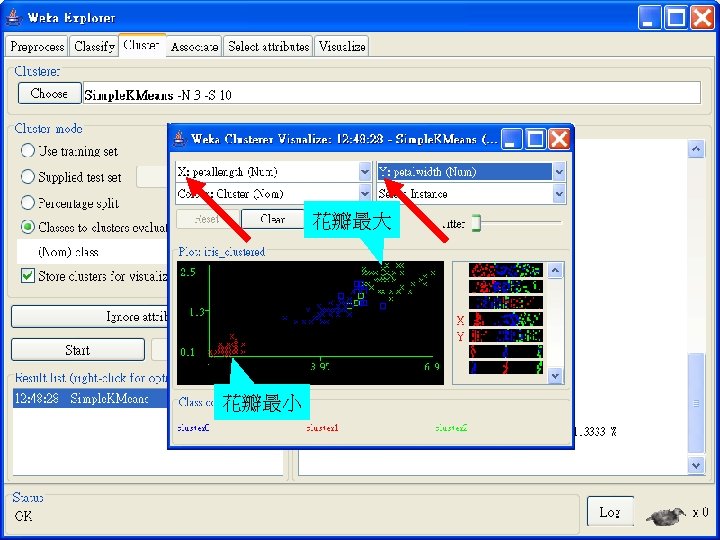The height and width of the screenshot is (540, 720).
Task: Click the top attribute strip thumbnail
Action: pyautogui.click(x=506, y=270)
